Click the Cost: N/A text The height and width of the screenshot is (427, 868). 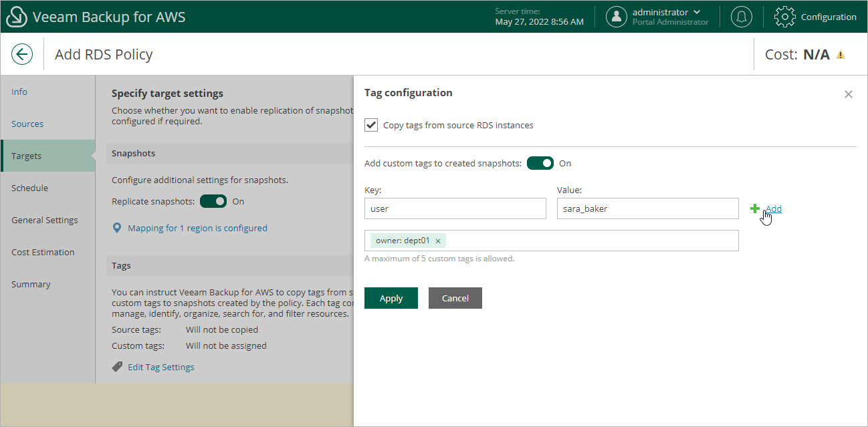pos(797,55)
